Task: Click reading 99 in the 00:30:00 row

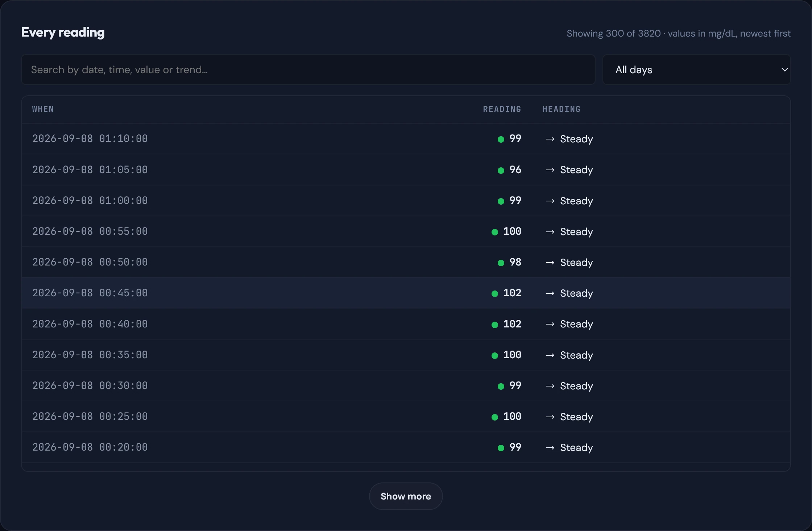Action: click(x=515, y=386)
